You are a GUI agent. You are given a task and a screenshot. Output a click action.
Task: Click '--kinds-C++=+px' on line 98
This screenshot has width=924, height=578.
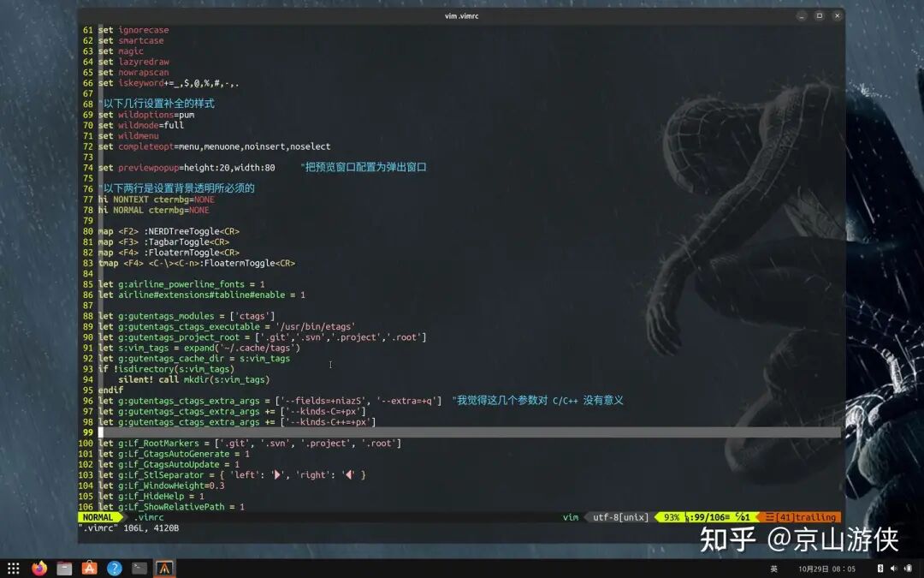pos(329,423)
